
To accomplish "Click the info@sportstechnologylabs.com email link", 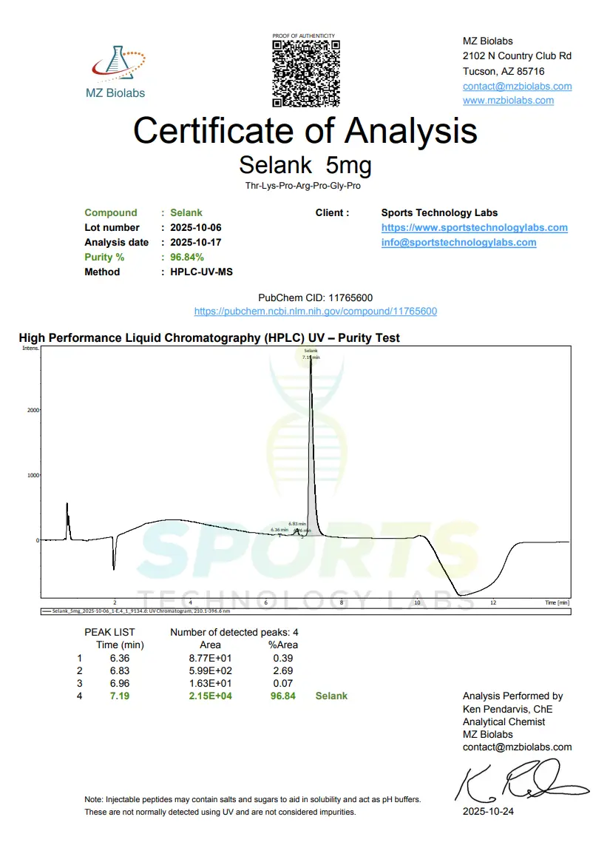I will (x=458, y=242).
